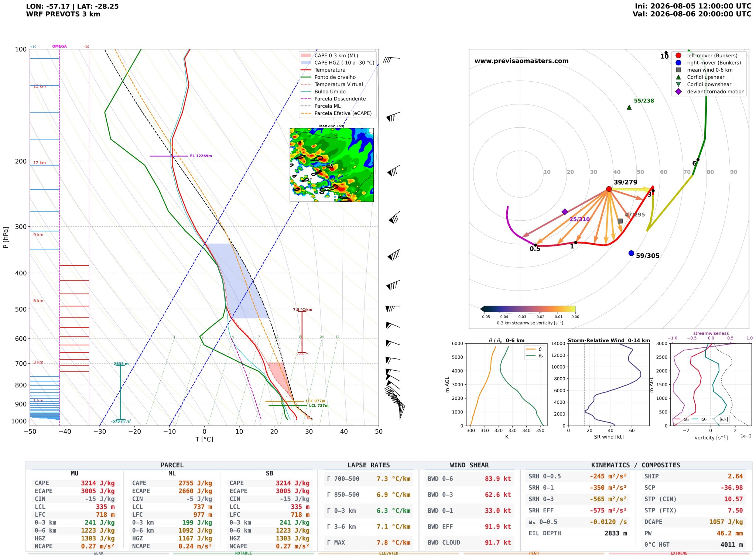Click the "7.8 °C/km" lapse rate marker label

(x=302, y=310)
